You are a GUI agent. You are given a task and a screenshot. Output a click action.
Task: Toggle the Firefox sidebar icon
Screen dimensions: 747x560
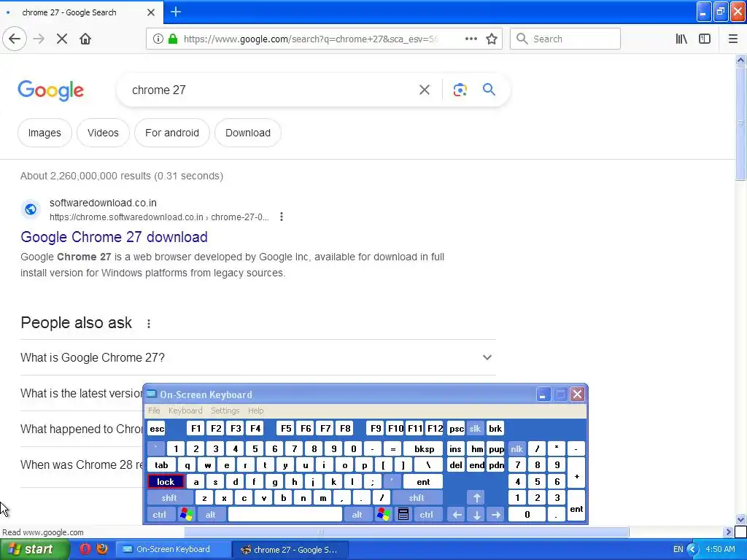(x=705, y=39)
